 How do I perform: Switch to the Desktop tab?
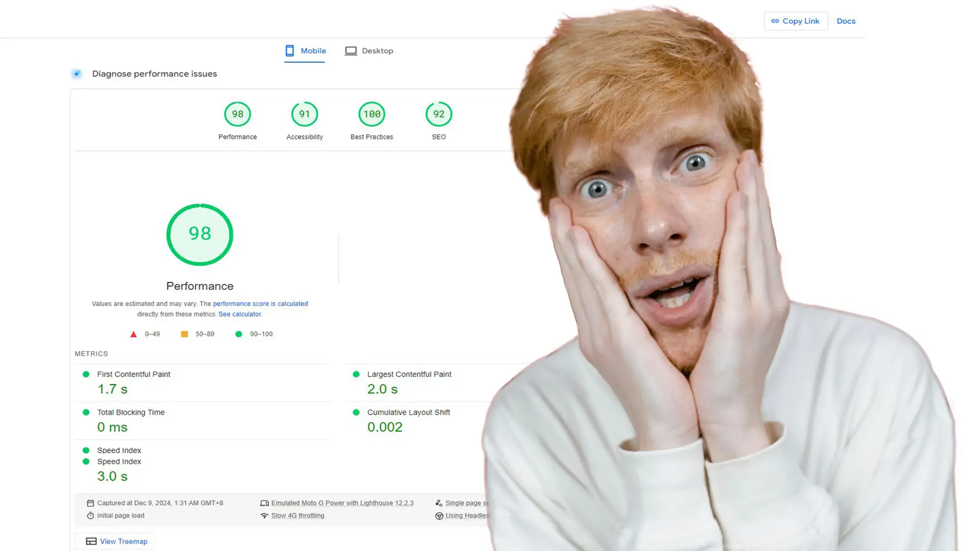point(369,51)
